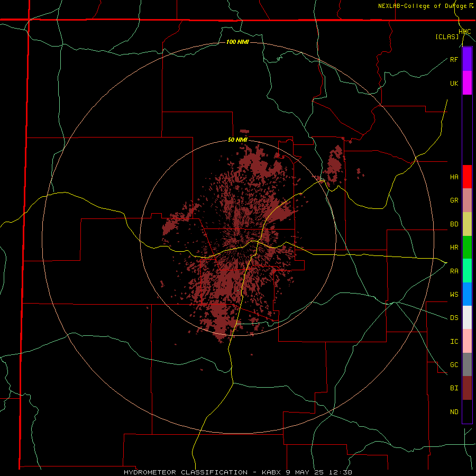The height and width of the screenshot is (476, 476).
Task: Click the BD yellow color swatch
Action: tap(467, 224)
